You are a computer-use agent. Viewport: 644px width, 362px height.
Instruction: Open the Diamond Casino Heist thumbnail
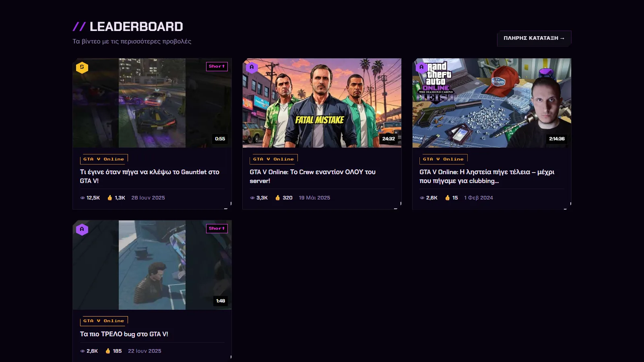(x=492, y=103)
